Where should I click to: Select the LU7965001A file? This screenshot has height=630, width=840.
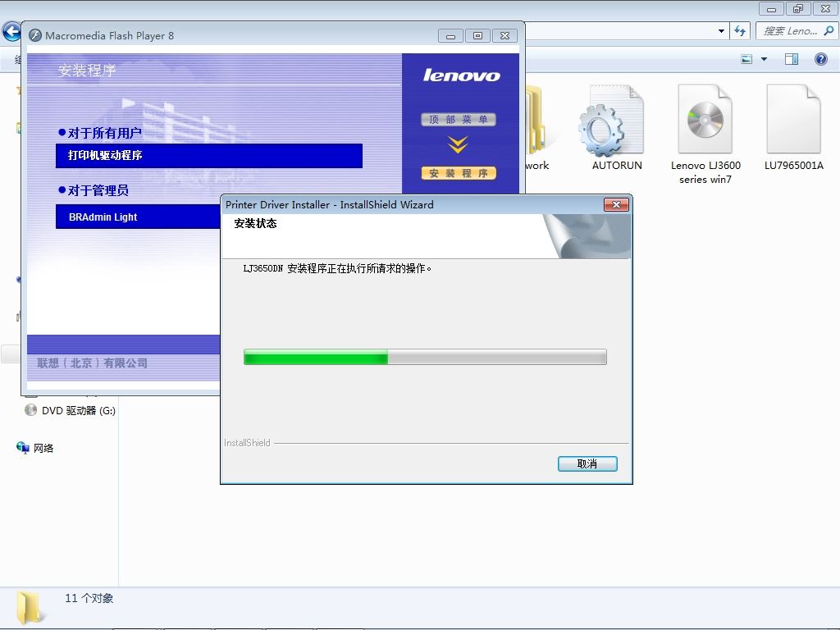tap(793, 127)
